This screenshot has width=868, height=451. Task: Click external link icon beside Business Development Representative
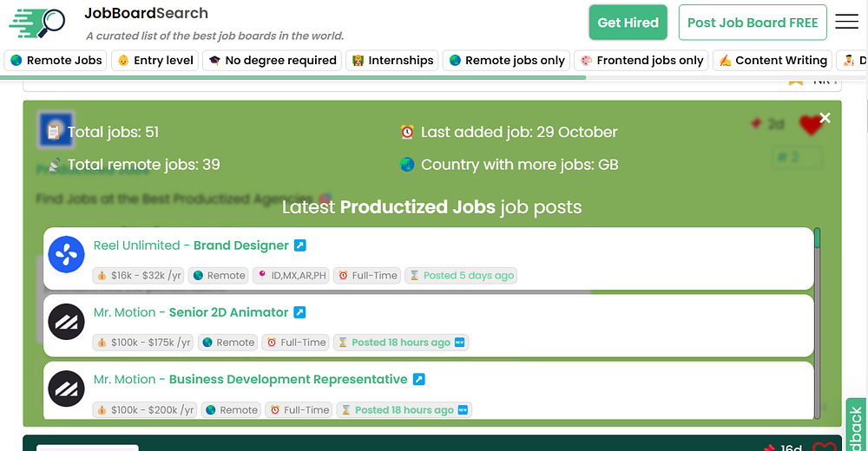(x=419, y=379)
